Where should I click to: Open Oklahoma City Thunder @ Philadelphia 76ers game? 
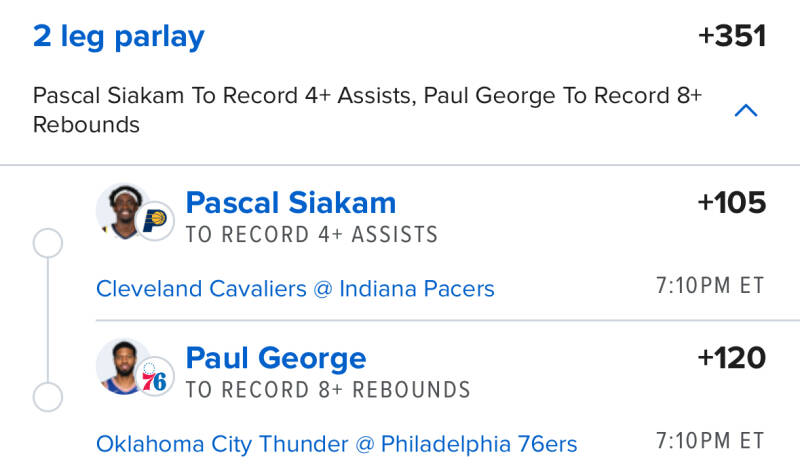point(336,443)
